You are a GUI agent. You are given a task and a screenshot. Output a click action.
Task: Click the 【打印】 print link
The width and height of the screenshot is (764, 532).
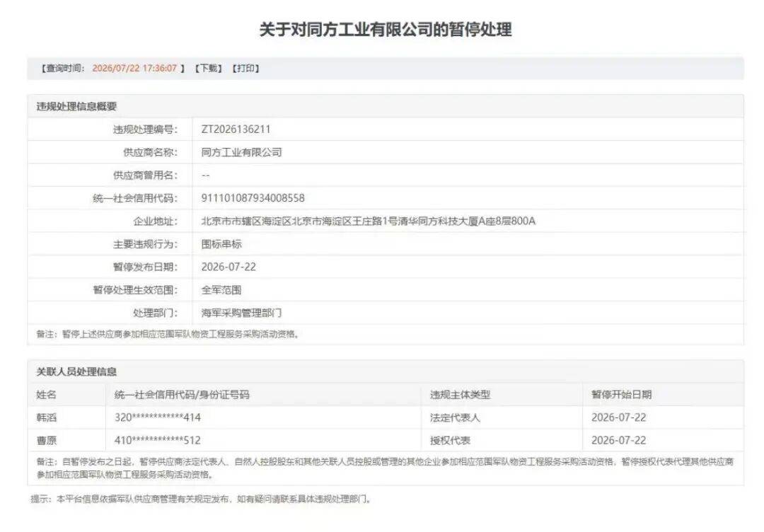pyautogui.click(x=245, y=69)
